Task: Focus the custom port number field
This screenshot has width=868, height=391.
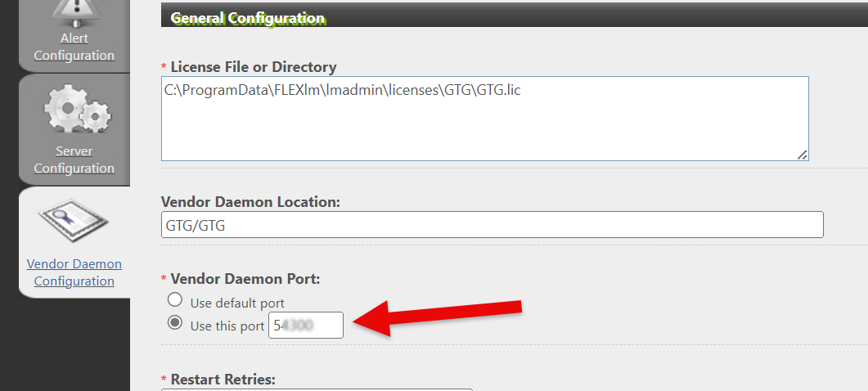Action: pyautogui.click(x=306, y=325)
